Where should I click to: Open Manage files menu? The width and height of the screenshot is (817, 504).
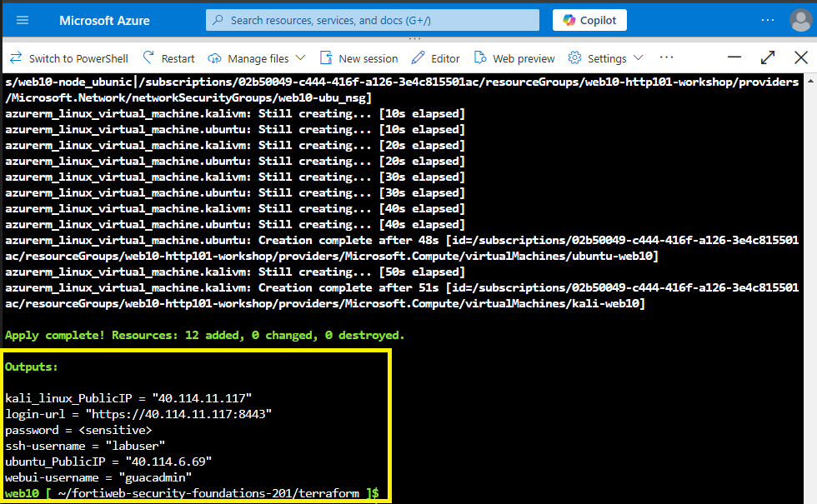pyautogui.click(x=257, y=58)
